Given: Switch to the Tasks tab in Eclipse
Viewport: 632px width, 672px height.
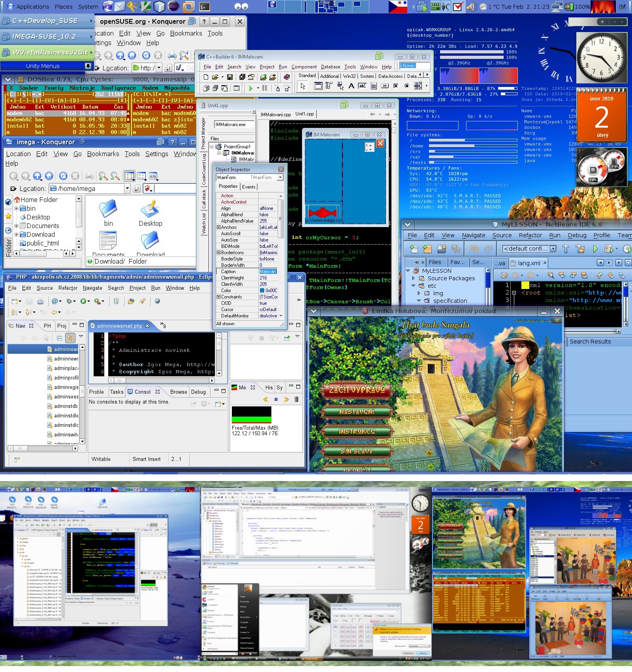Looking at the screenshot, I should [x=117, y=392].
